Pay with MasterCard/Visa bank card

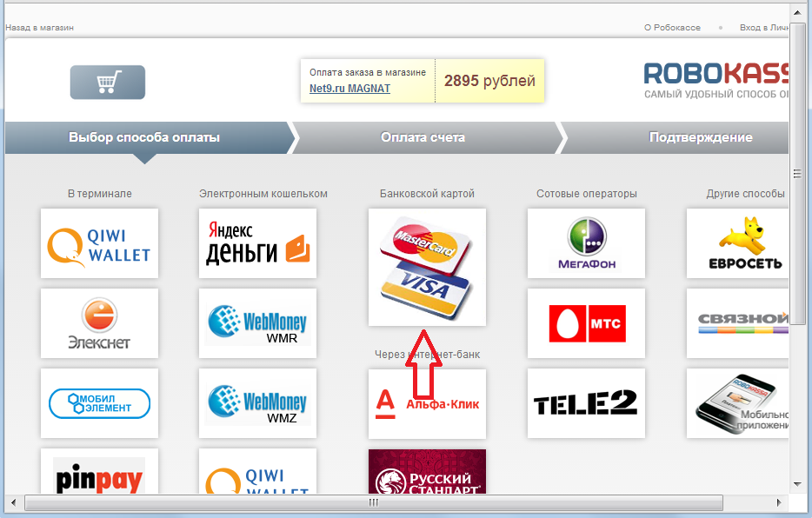coord(427,267)
